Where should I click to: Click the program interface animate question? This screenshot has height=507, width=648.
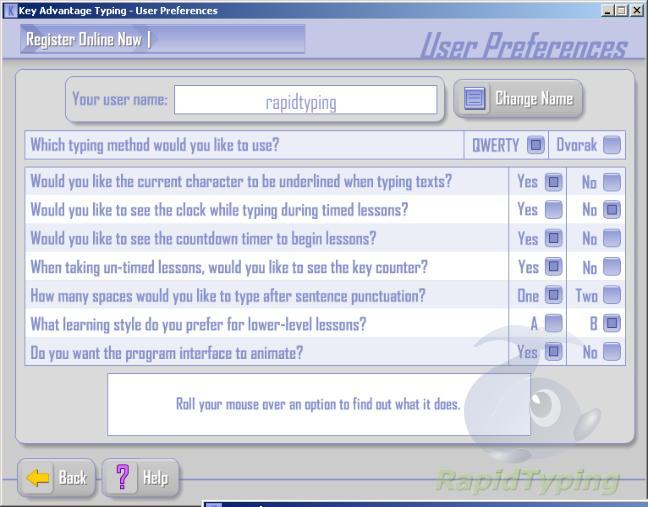click(x=167, y=353)
